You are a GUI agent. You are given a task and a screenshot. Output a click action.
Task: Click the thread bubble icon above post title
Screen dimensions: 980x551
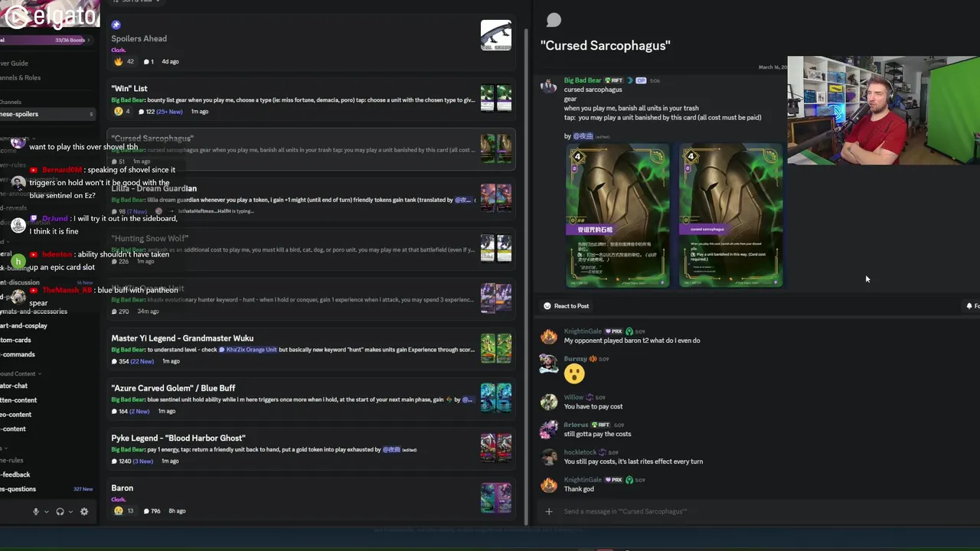pyautogui.click(x=554, y=21)
